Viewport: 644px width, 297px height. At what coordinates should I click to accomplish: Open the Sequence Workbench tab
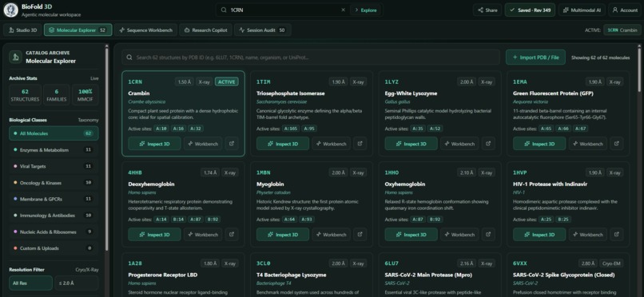pyautogui.click(x=146, y=30)
